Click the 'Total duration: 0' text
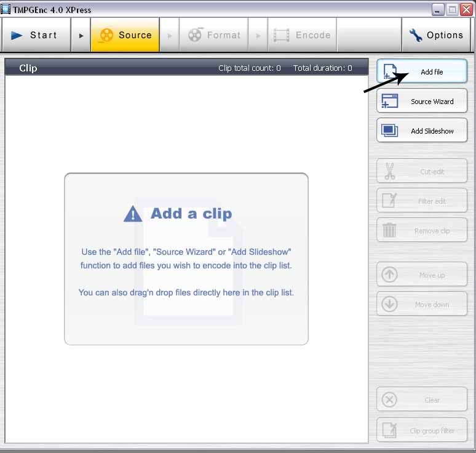Image resolution: width=476 pixels, height=453 pixels. coord(322,68)
